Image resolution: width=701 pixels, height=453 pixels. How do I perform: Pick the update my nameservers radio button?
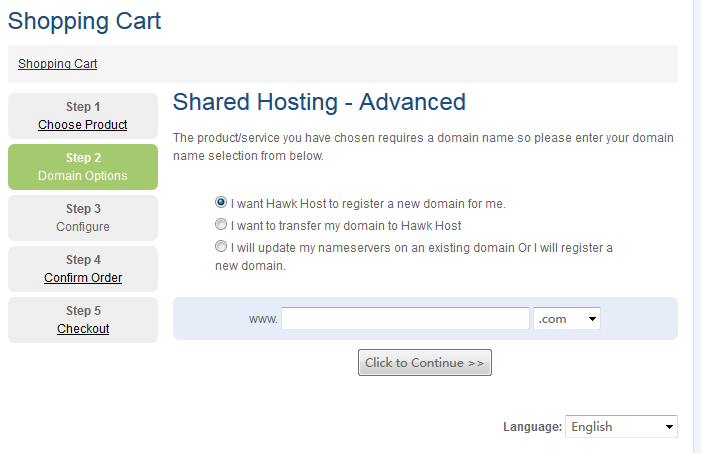(221, 246)
